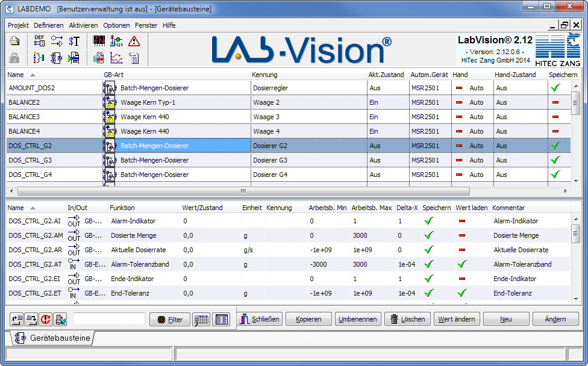Click the table list view icon button
588x366 pixels.
coord(222,320)
